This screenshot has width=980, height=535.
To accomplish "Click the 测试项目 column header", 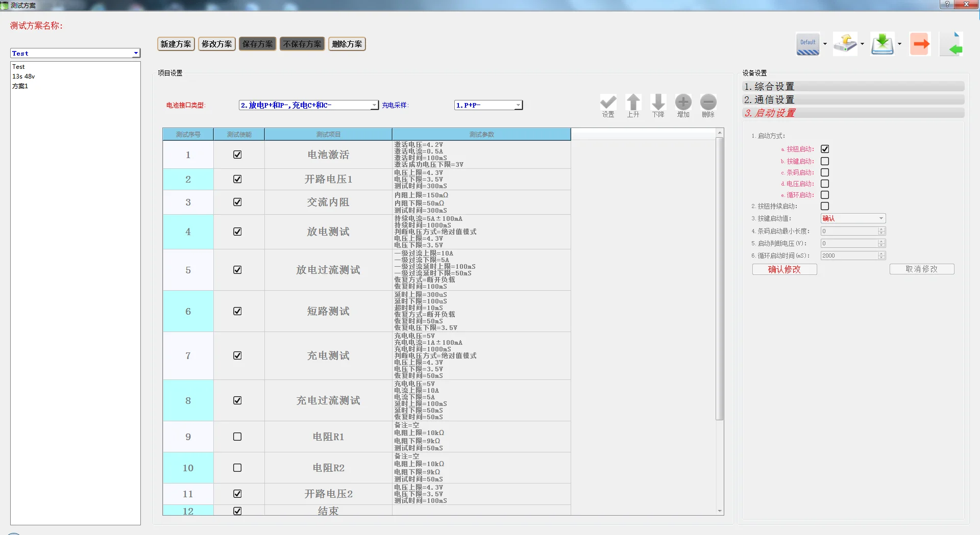I will [328, 135].
